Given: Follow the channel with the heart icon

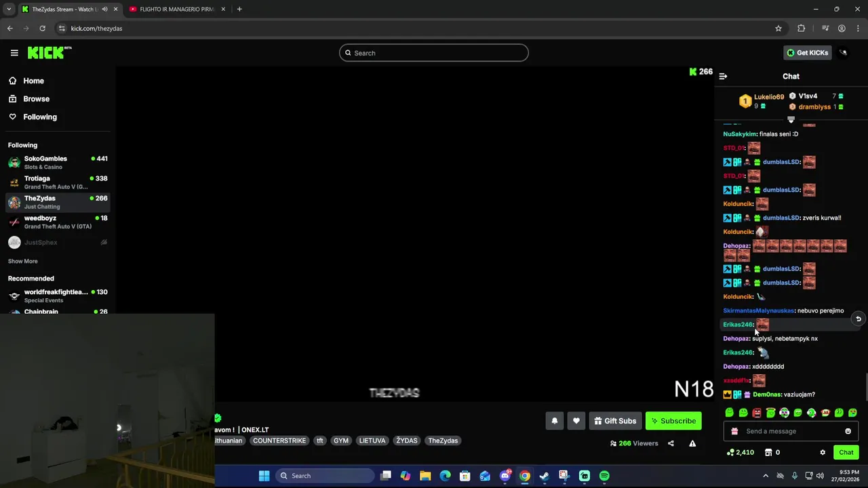Looking at the screenshot, I should pyautogui.click(x=576, y=421).
